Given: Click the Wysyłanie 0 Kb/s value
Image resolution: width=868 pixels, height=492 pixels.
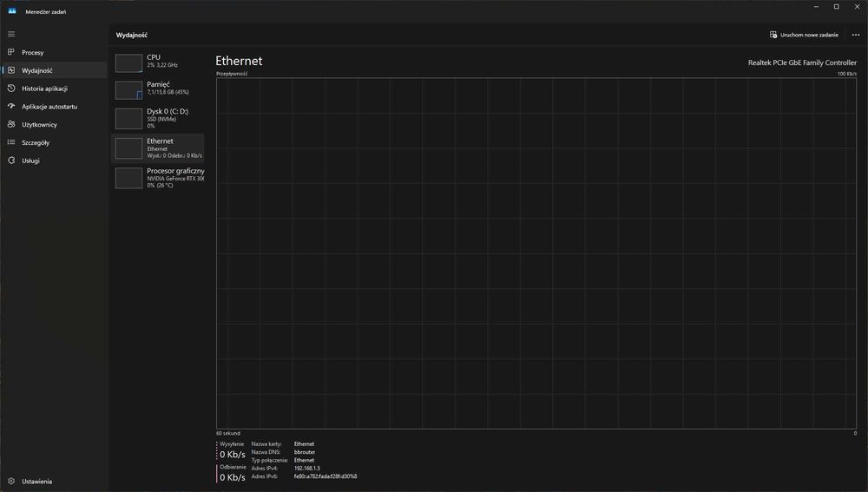Looking at the screenshot, I should 233,455.
